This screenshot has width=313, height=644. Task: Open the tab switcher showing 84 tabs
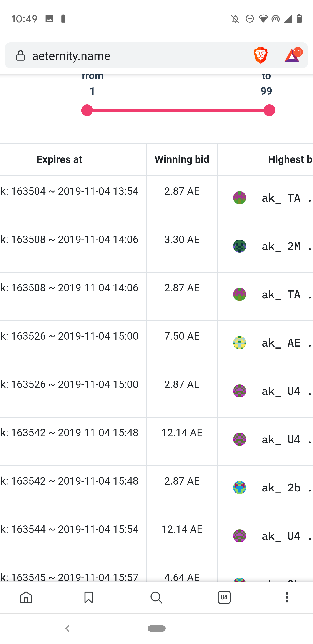[x=224, y=597]
